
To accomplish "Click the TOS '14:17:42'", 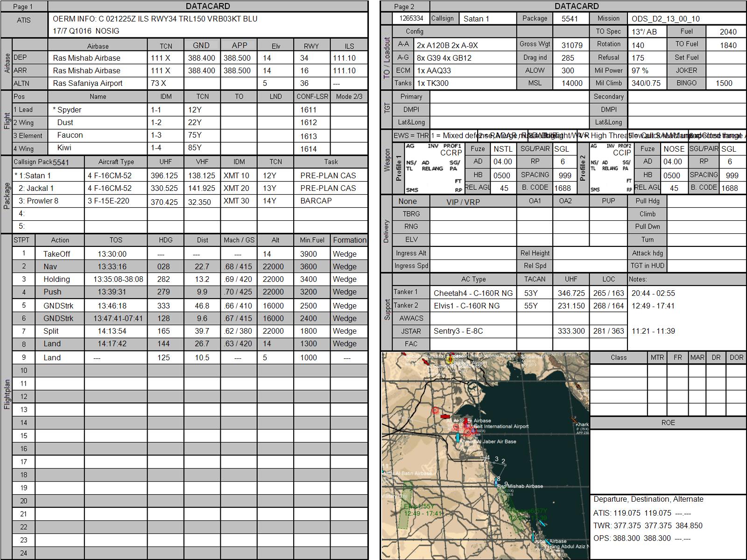I will (112, 343).
